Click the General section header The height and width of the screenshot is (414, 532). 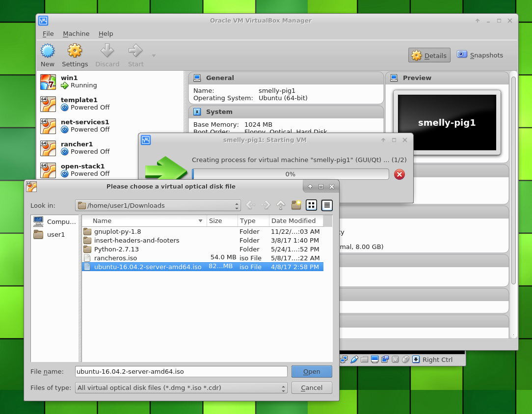286,78
